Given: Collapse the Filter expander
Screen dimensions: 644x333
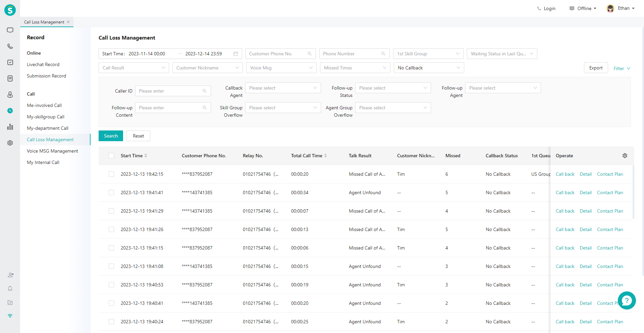Looking at the screenshot, I should (622, 68).
